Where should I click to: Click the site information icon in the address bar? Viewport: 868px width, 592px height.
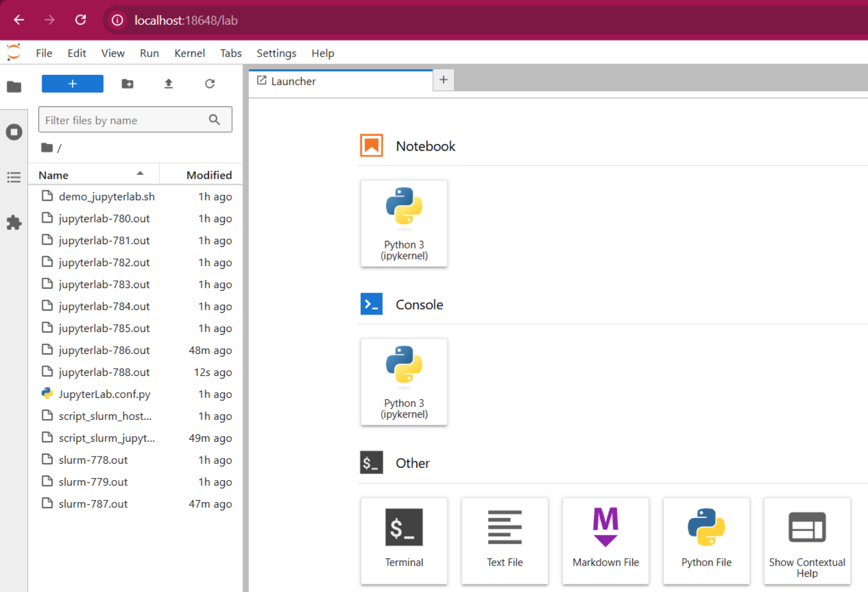pos(117,20)
